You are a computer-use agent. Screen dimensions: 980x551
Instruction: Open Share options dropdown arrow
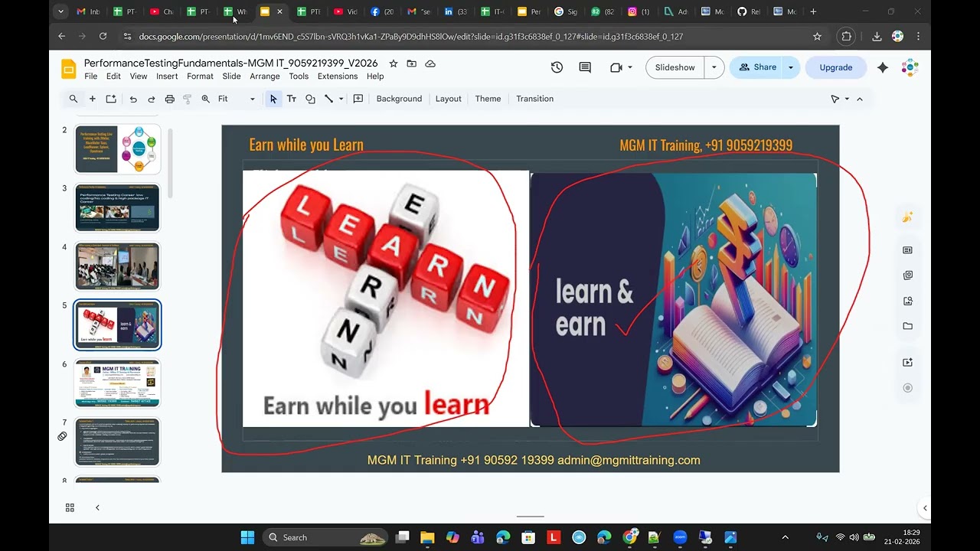point(791,67)
